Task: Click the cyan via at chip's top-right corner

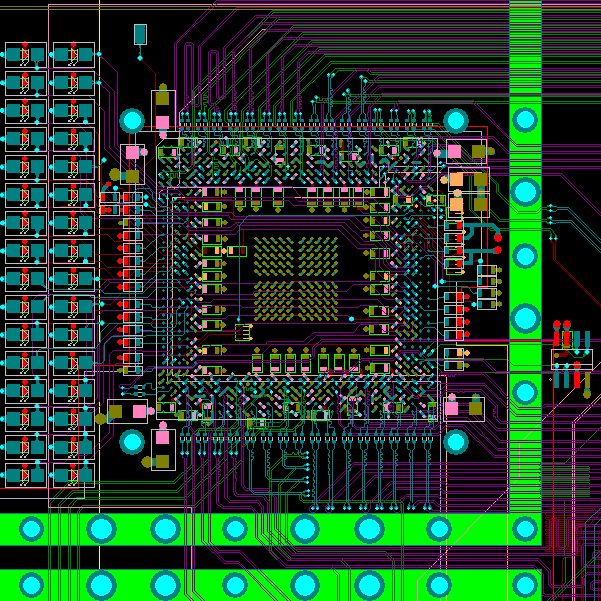Action: point(456,121)
